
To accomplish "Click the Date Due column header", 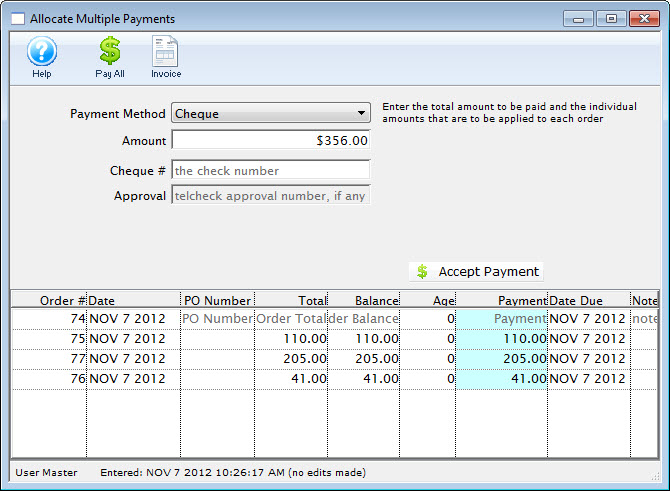I will click(589, 300).
